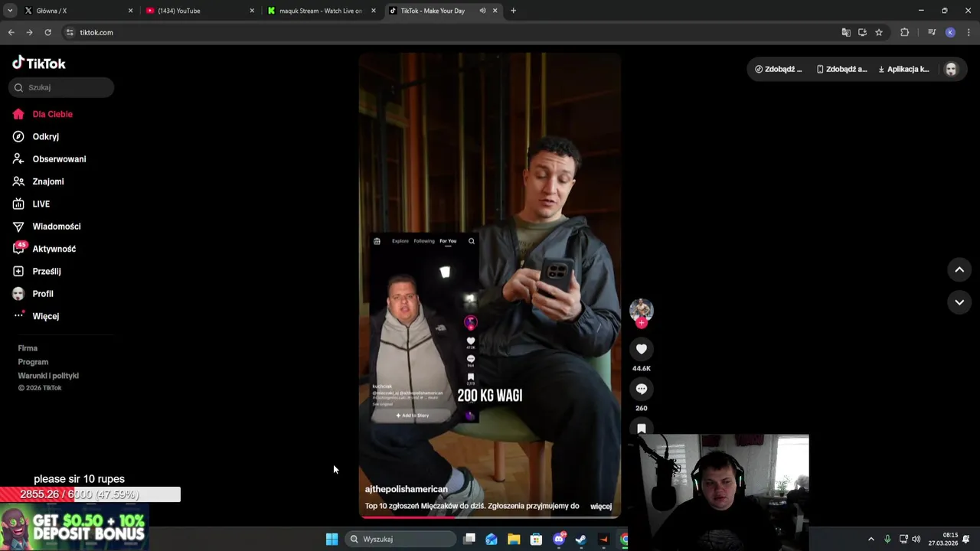Open File Explorer from the taskbar
This screenshot has height=551, width=980.
click(x=514, y=539)
